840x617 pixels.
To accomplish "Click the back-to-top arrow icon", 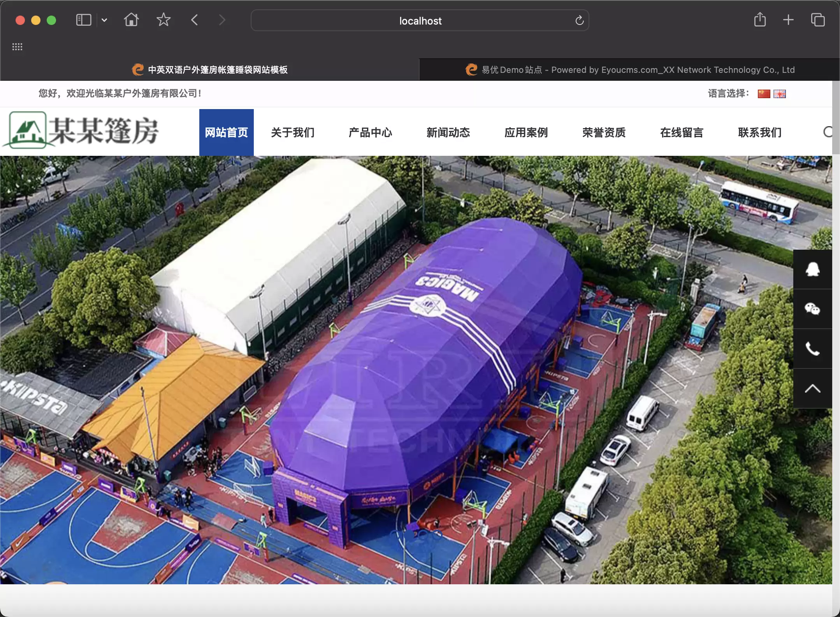I will [x=813, y=388].
